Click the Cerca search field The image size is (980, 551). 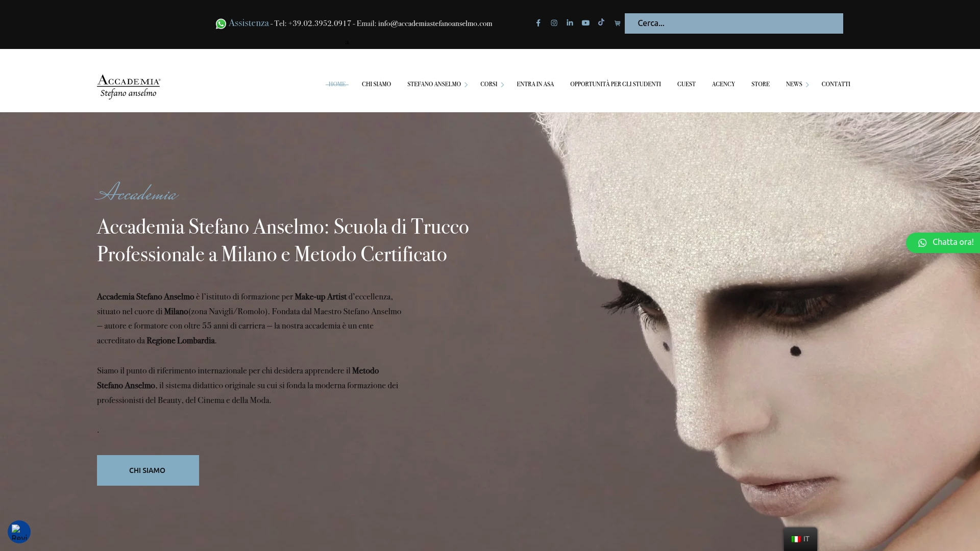(x=733, y=23)
